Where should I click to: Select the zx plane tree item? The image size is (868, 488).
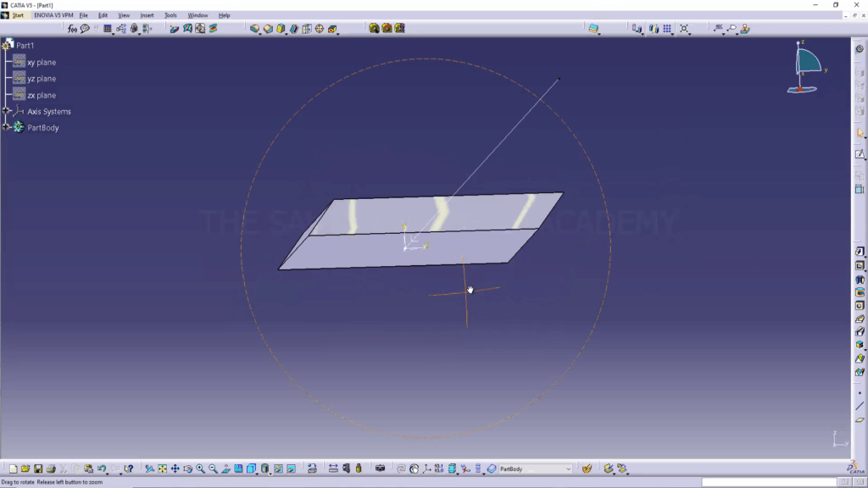pyautogui.click(x=41, y=95)
